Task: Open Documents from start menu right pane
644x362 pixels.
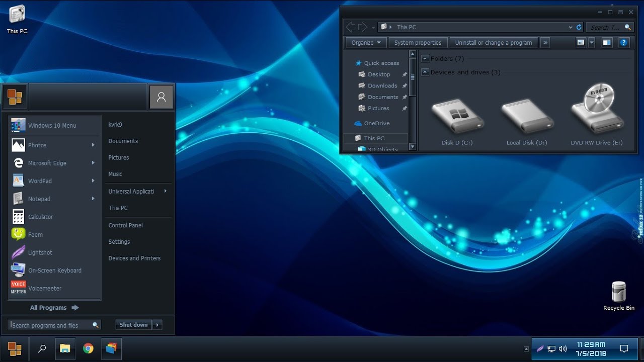Action: (x=123, y=141)
